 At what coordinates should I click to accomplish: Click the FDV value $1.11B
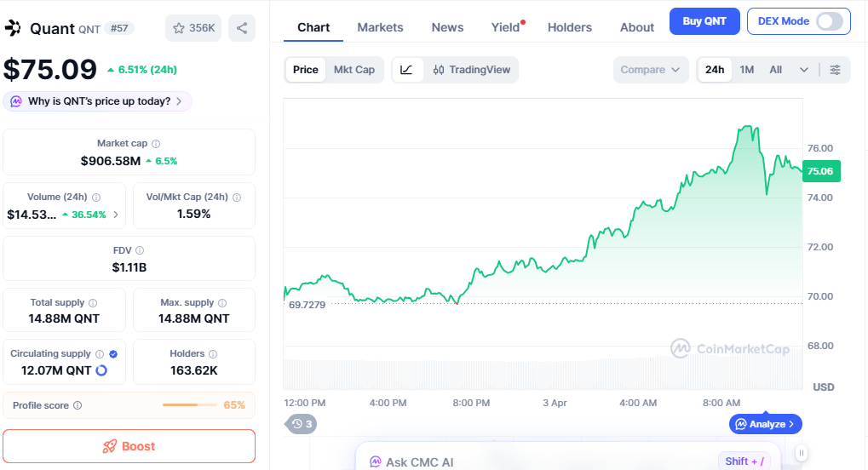pos(129,267)
